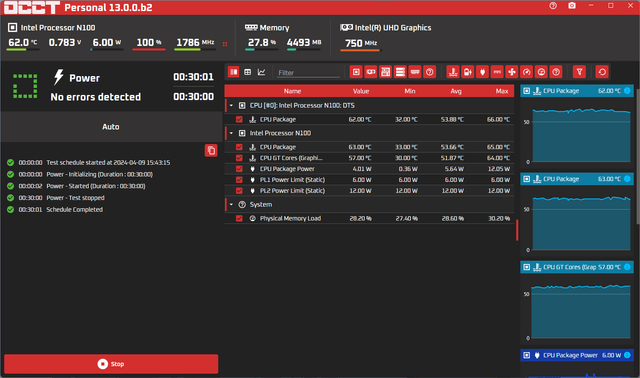Click the Auto schedule button
640x378 pixels.
click(x=111, y=127)
